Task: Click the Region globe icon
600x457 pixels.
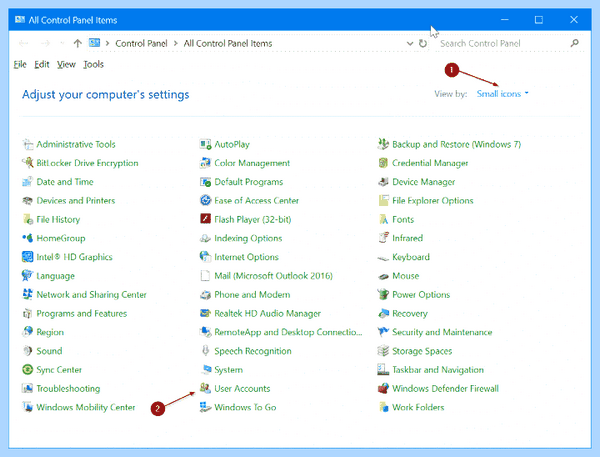Action: [x=28, y=332]
